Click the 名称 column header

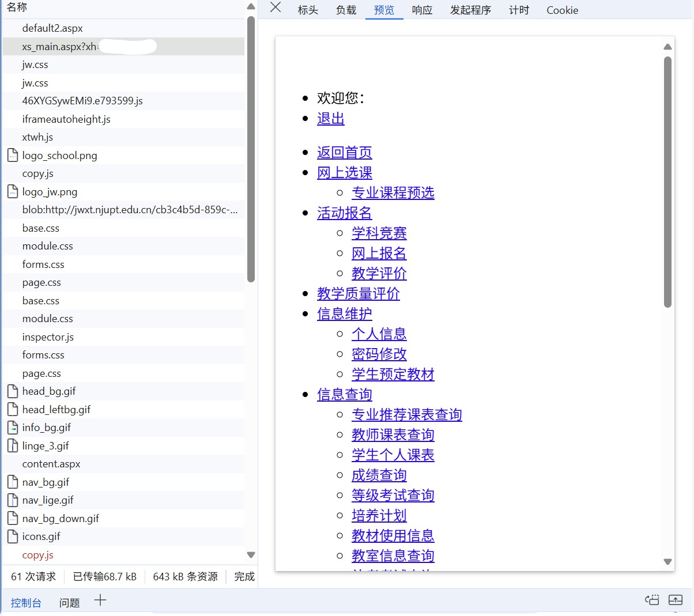point(17,7)
